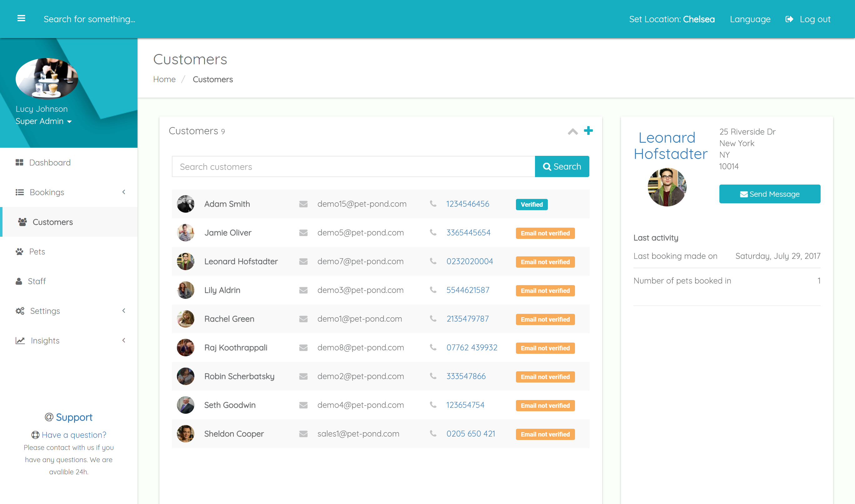The image size is (855, 504).
Task: Click phone number 07762 439932
Action: 472,348
